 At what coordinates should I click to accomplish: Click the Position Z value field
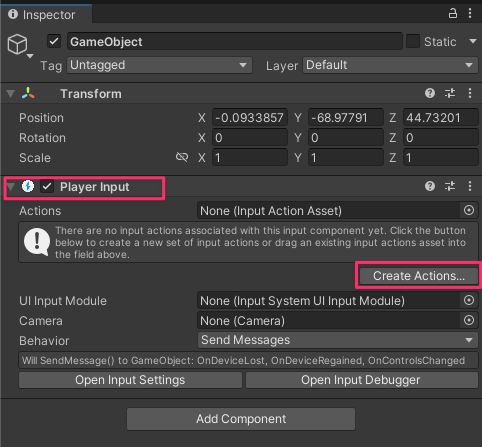441,117
